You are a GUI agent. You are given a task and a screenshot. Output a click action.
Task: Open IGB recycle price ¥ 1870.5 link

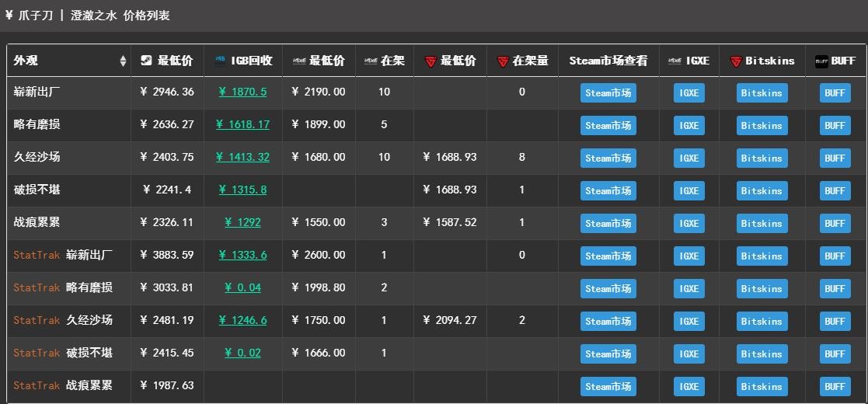[242, 92]
